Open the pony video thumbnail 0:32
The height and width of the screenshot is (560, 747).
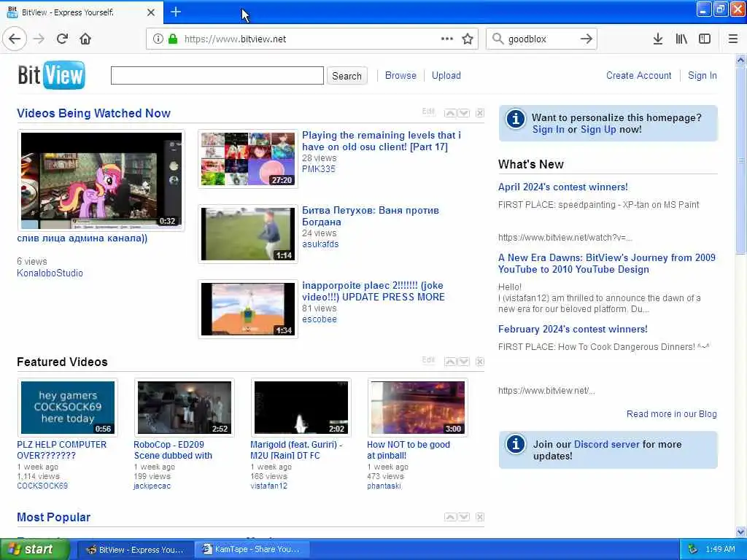click(101, 180)
